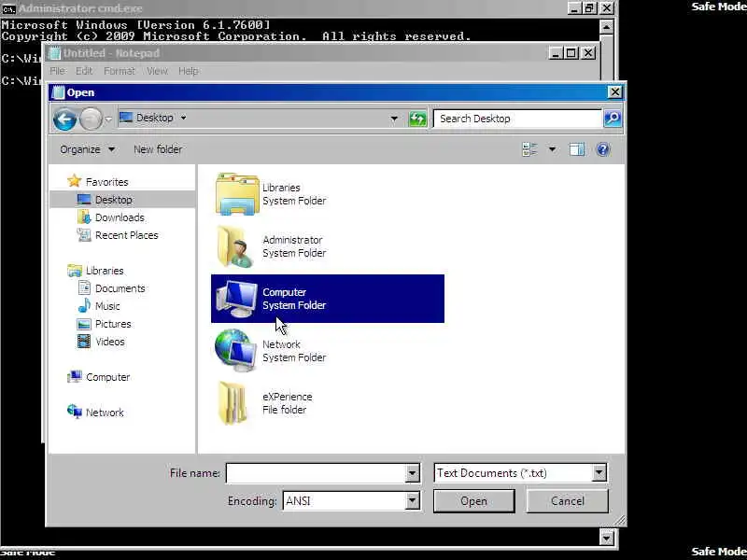The height and width of the screenshot is (560, 747).
Task: Click the Notepad title bar icon
Action: pyautogui.click(x=55, y=53)
